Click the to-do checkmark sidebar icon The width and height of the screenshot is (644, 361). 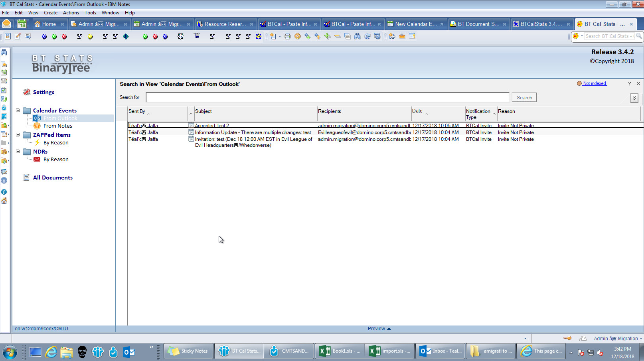click(4, 90)
